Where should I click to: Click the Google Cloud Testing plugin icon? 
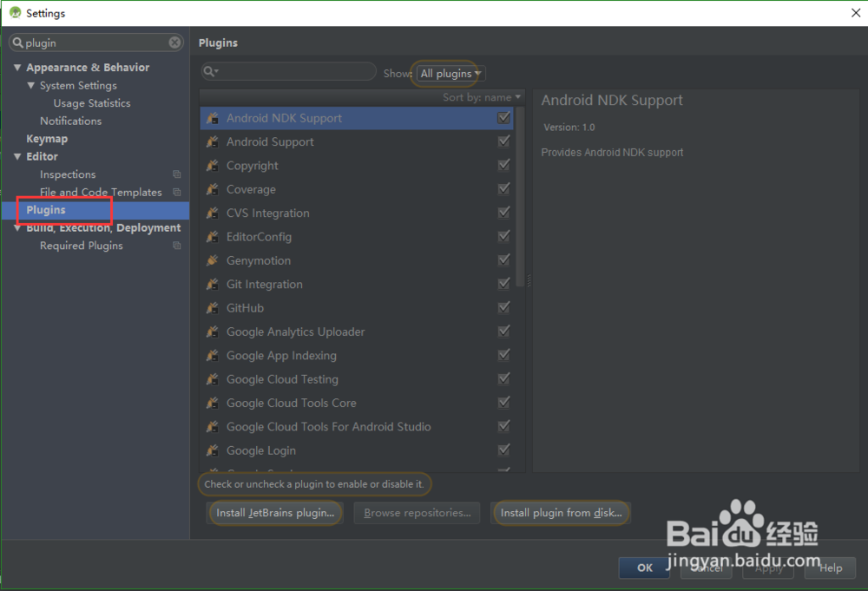[x=213, y=379]
